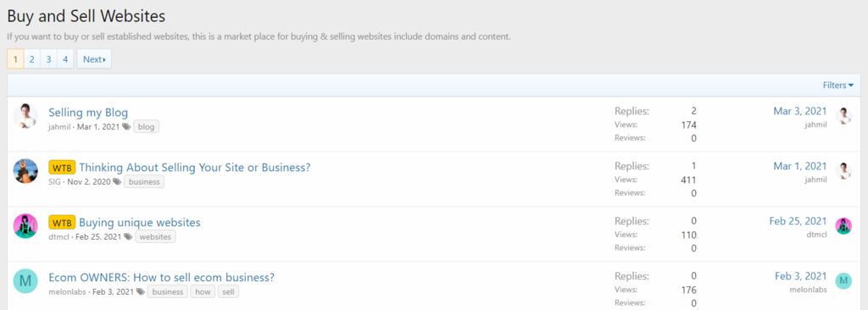This screenshot has width=868, height=310.
Task: Open SIG's avatar on the left
Action: [25, 171]
